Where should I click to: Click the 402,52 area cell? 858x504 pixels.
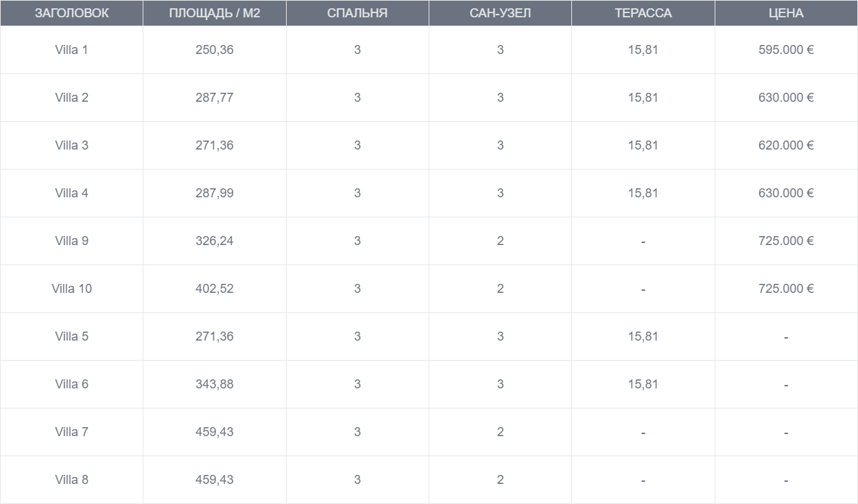pyautogui.click(x=215, y=289)
